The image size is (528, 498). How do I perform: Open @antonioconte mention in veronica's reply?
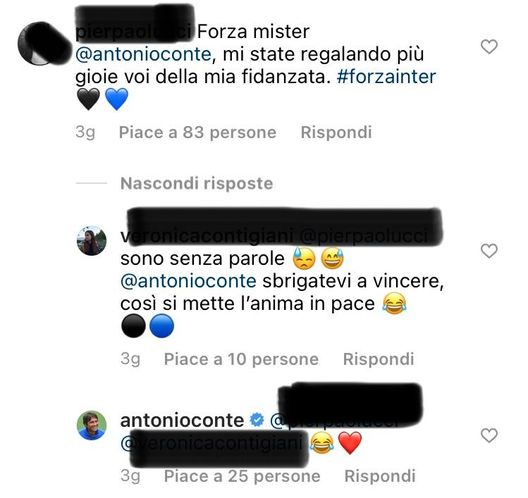click(x=188, y=281)
